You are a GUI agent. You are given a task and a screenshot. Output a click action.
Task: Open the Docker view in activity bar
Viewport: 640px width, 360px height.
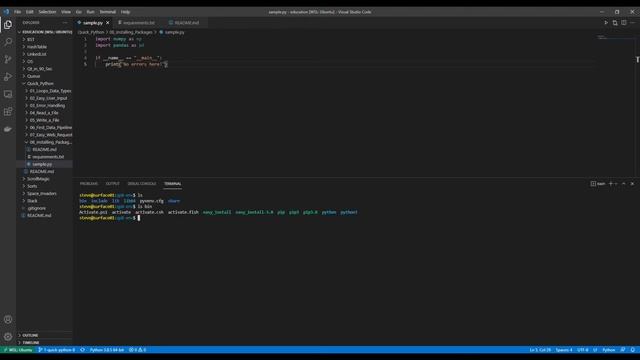pyautogui.click(x=8, y=129)
